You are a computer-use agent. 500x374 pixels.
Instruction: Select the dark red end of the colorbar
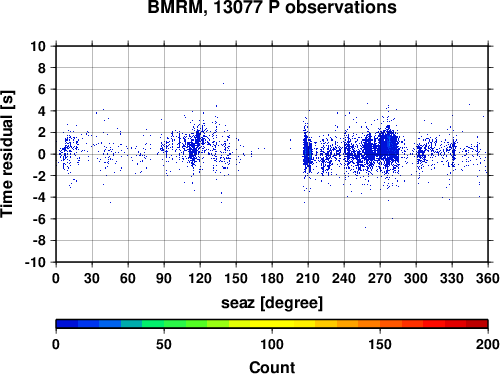pyautogui.click(x=477, y=324)
